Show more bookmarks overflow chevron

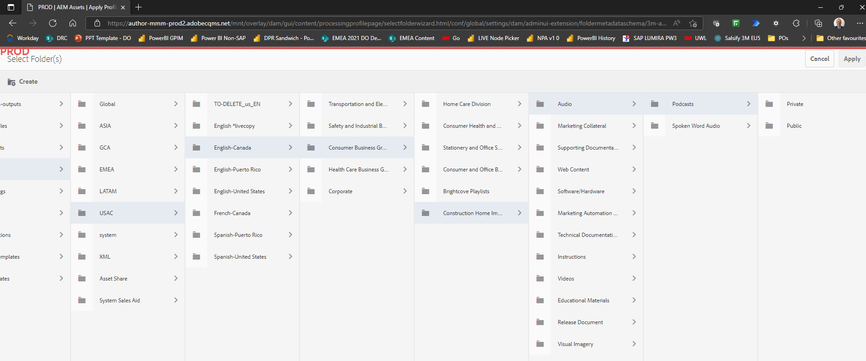(x=804, y=39)
